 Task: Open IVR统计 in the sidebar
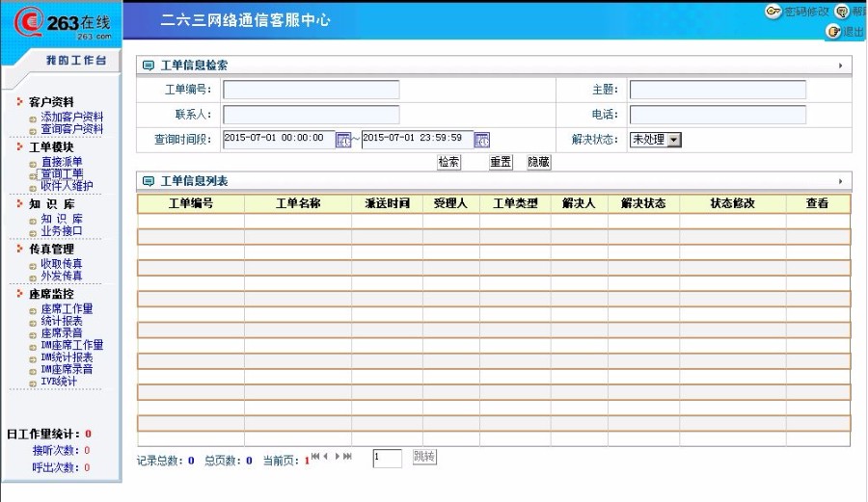[59, 382]
